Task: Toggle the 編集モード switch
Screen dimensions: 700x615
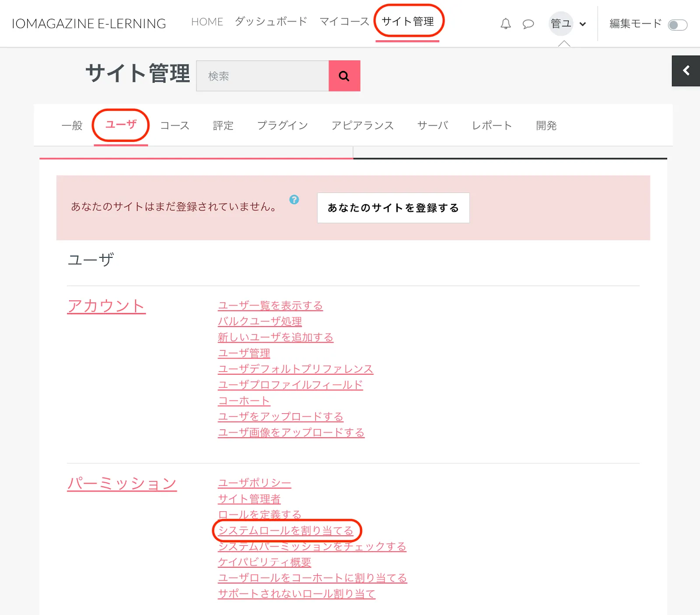Action: (677, 25)
